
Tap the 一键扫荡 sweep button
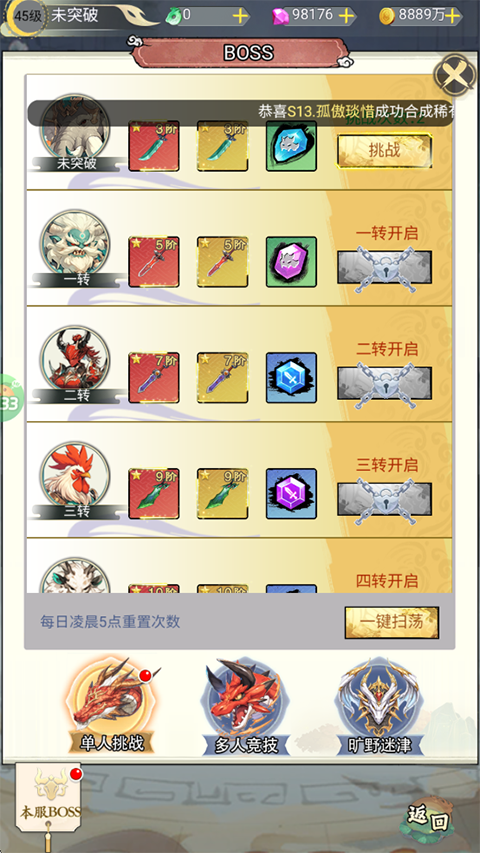(392, 622)
